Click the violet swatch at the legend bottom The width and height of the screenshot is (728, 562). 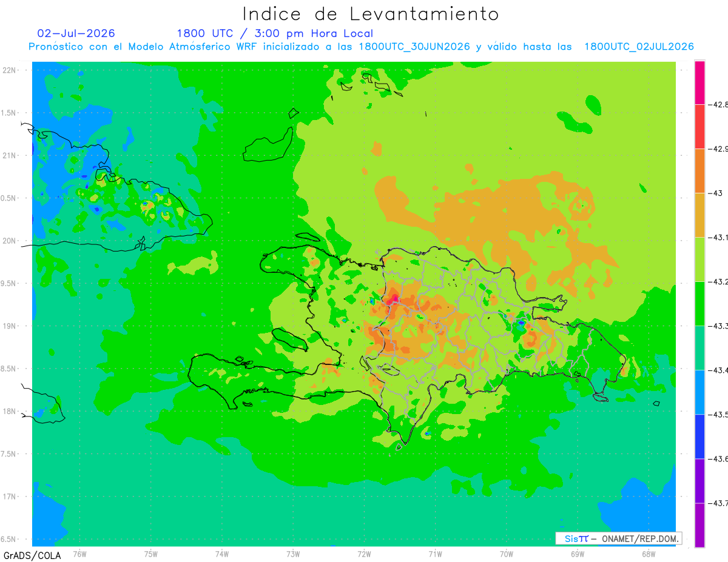(699, 524)
